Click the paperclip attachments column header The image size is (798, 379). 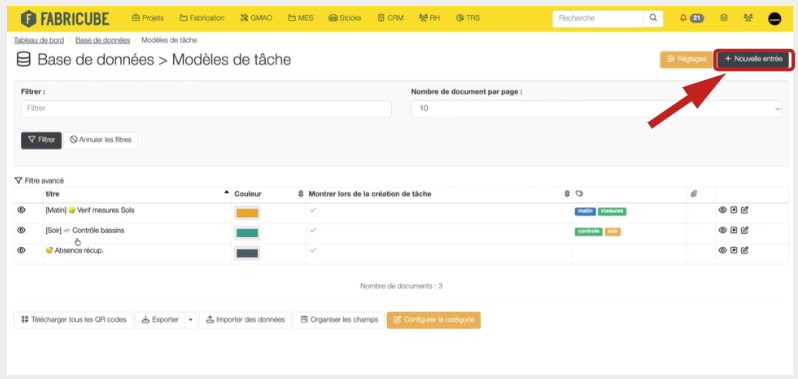693,194
